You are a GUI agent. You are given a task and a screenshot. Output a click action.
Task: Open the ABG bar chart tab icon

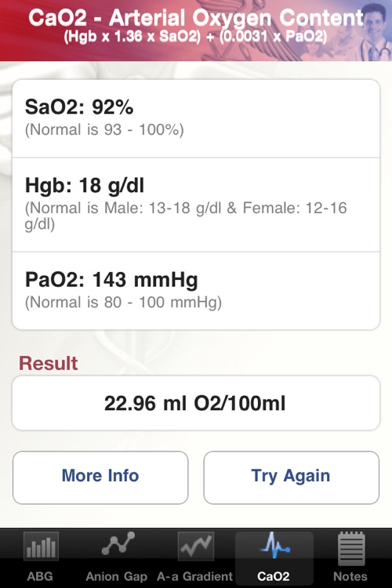point(41,546)
